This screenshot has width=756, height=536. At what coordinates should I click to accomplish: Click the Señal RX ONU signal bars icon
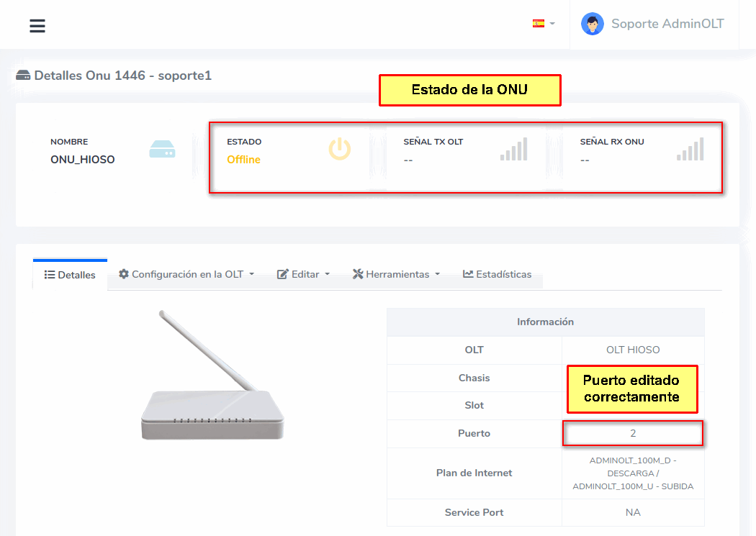pos(690,149)
